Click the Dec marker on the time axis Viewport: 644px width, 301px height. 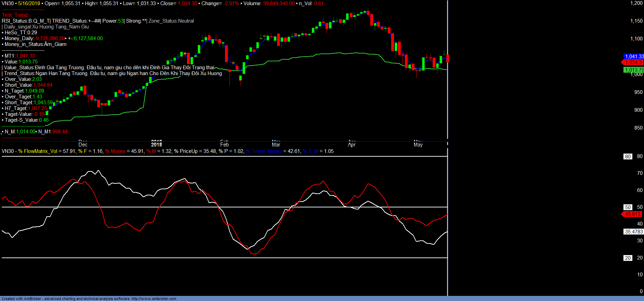pos(83,144)
